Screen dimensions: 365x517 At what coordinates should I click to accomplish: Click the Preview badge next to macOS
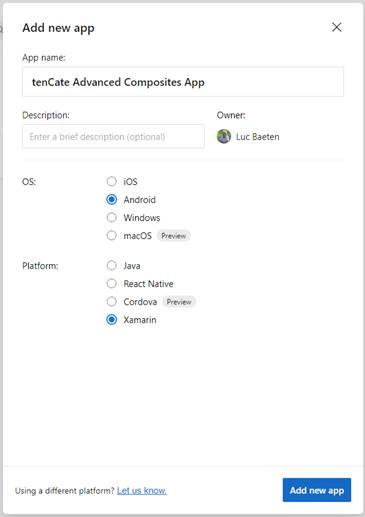pos(174,236)
